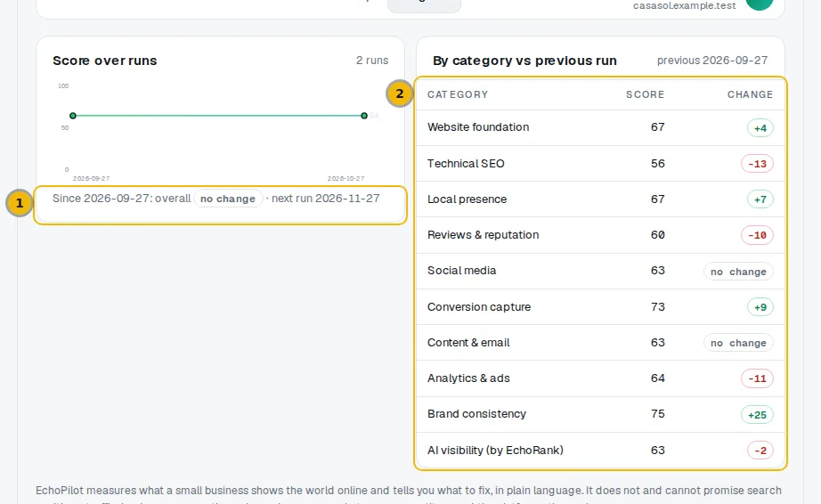Select the "Technical SEO" category name
This screenshot has width=821, height=504.
tap(466, 163)
